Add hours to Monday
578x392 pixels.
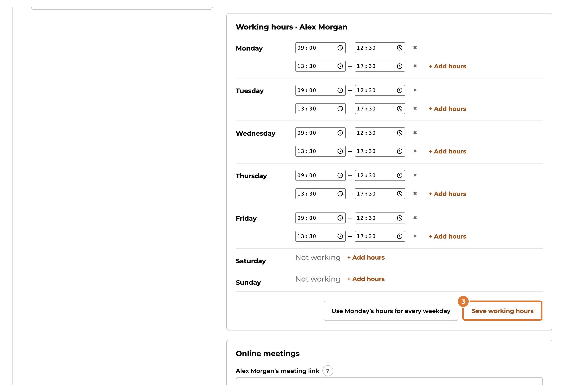[447, 66]
